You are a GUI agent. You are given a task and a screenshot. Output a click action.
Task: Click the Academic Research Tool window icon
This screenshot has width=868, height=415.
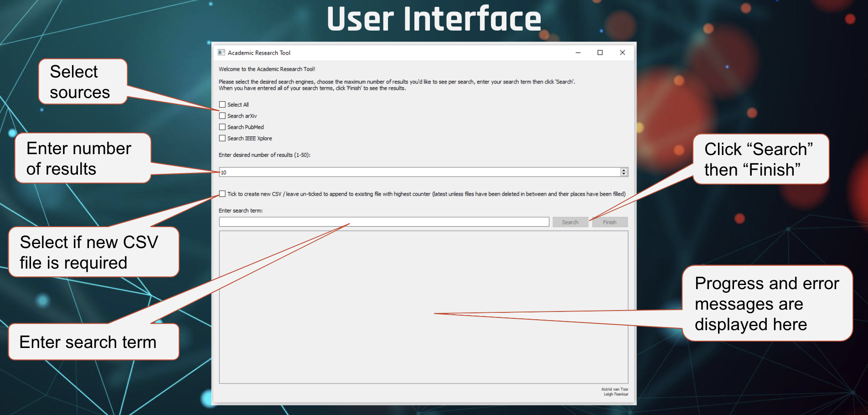point(222,52)
